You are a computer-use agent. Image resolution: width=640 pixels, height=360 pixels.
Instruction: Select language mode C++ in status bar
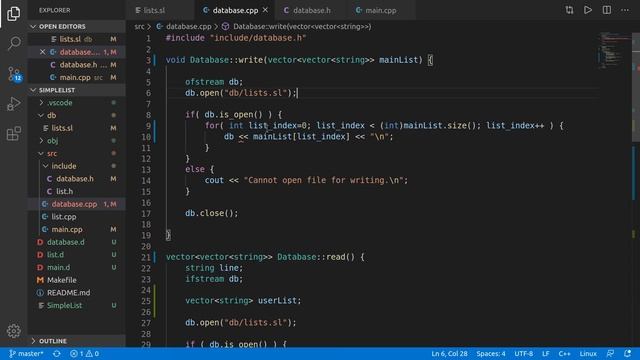564,353
